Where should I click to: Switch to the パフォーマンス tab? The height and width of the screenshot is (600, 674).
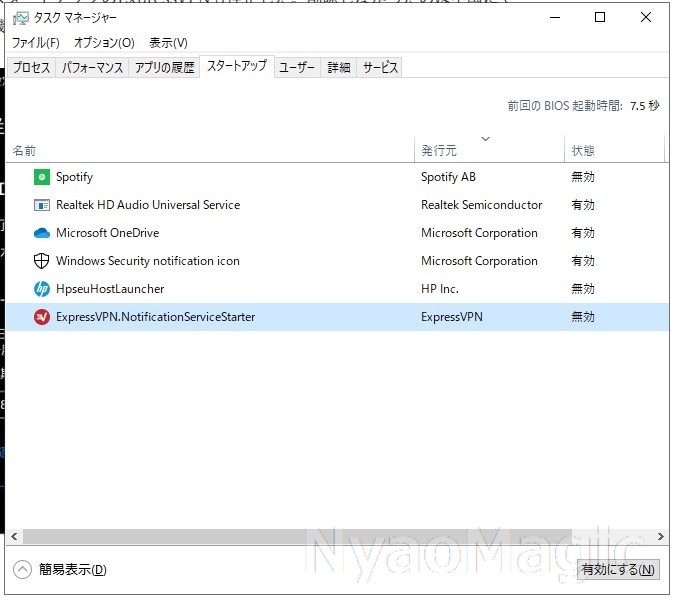tap(92, 67)
